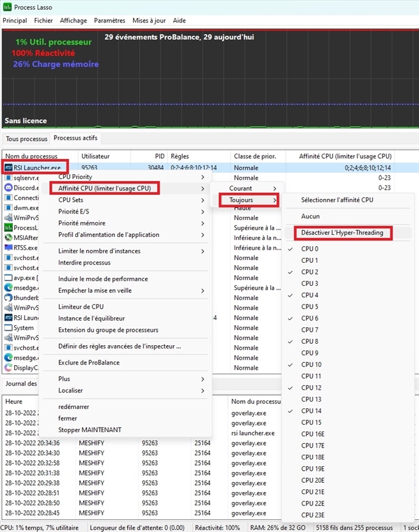
Task: Click the sqlservr process icon
Action: 9,178
